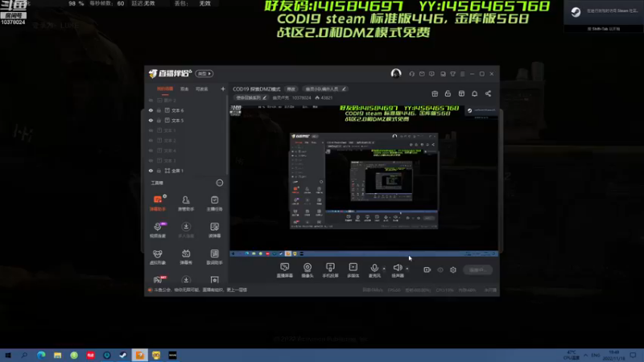Screen dimensions: 644x362
Task: Select the 全屏 1 source row
Action: click(x=186, y=171)
